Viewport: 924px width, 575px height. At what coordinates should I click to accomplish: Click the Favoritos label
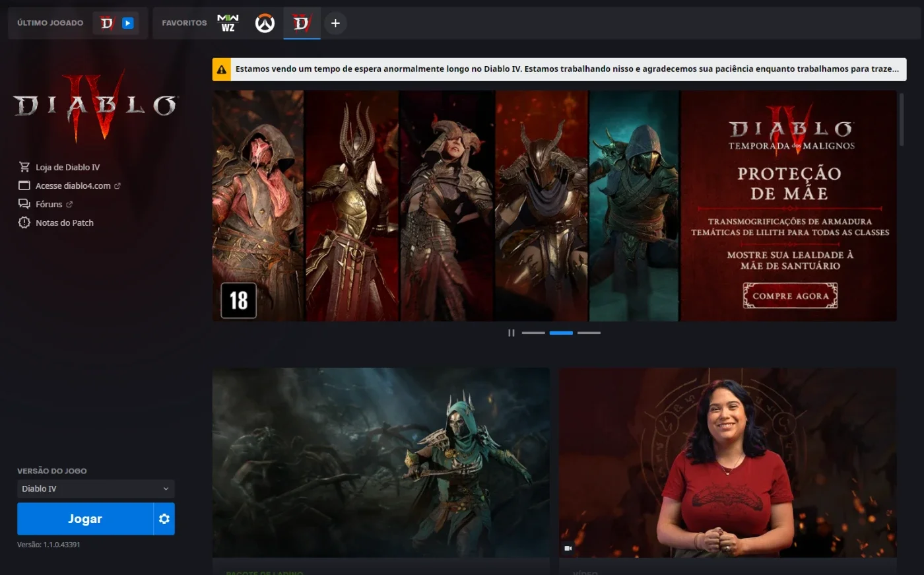coord(184,23)
